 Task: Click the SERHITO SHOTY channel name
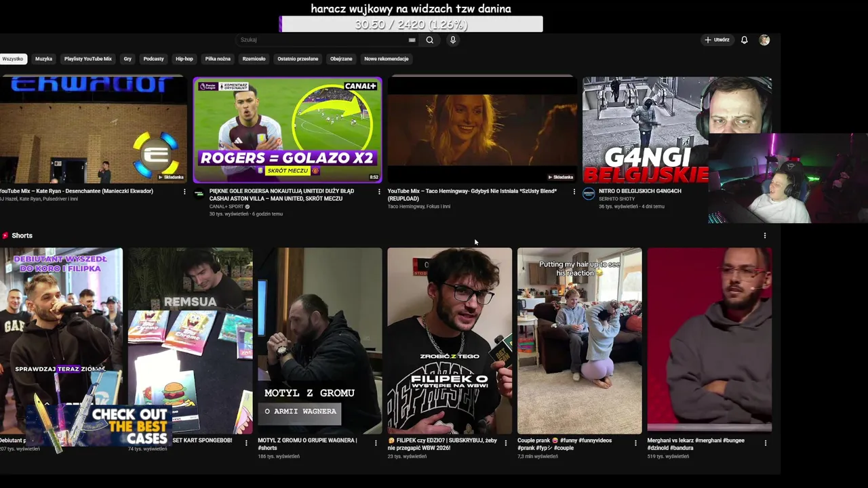[x=617, y=199]
